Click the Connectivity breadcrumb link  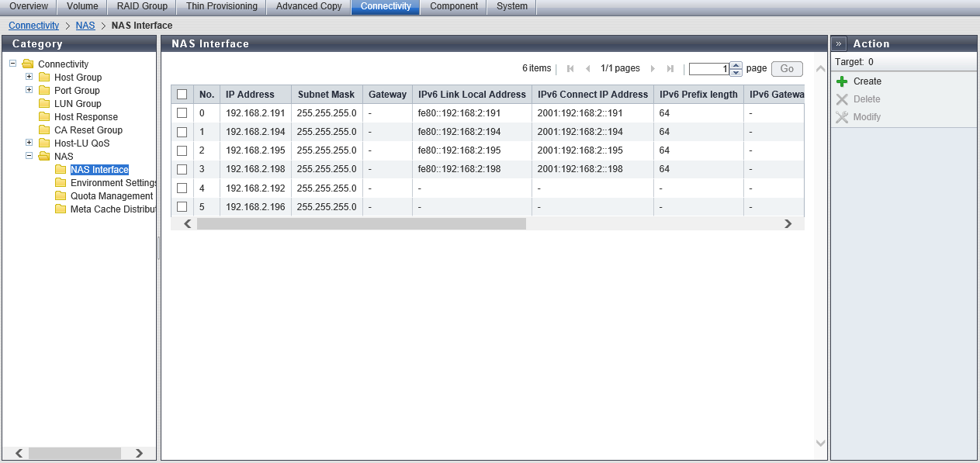tap(33, 26)
